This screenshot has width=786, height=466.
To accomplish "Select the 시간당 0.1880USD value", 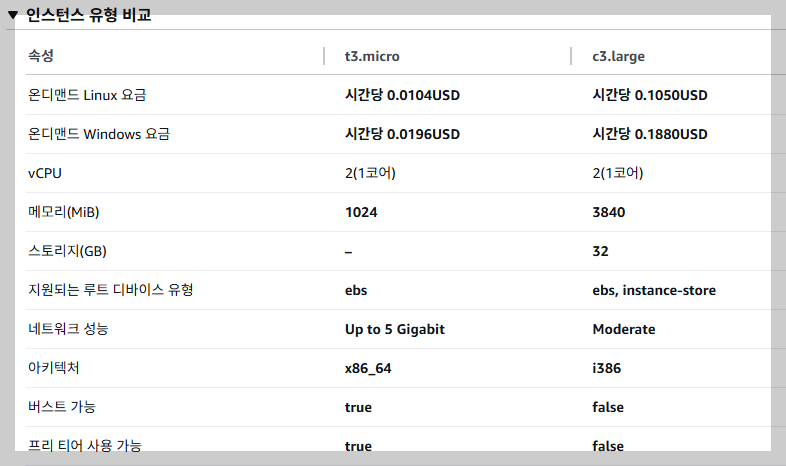I will click(x=650, y=134).
